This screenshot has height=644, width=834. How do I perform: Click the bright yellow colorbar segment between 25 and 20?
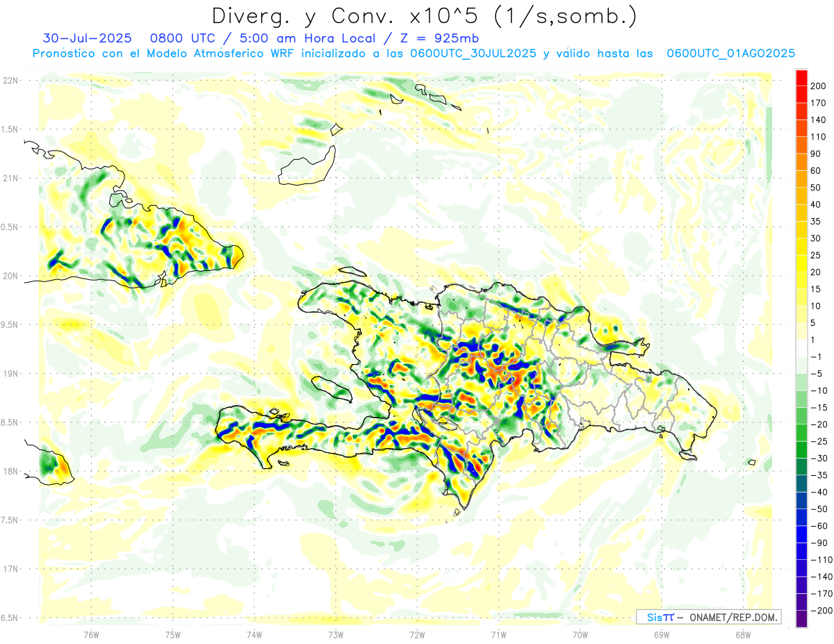801,263
